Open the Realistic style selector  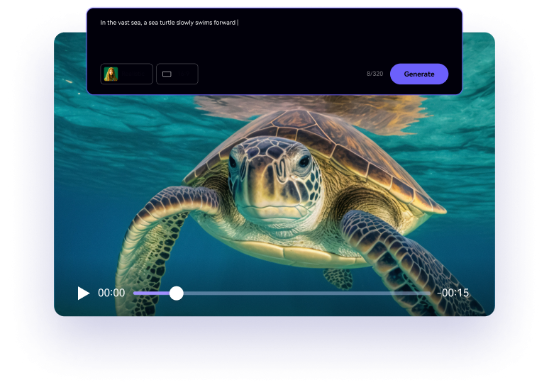(126, 74)
